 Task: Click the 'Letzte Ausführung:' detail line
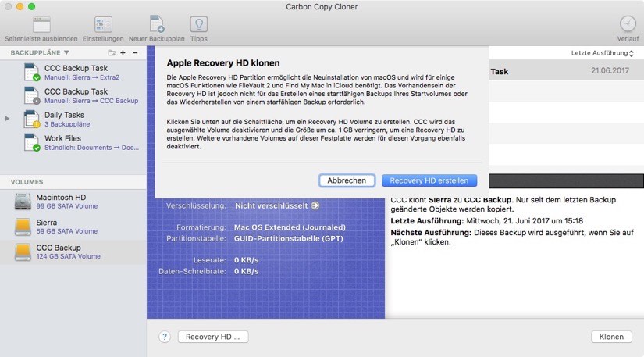coord(486,221)
